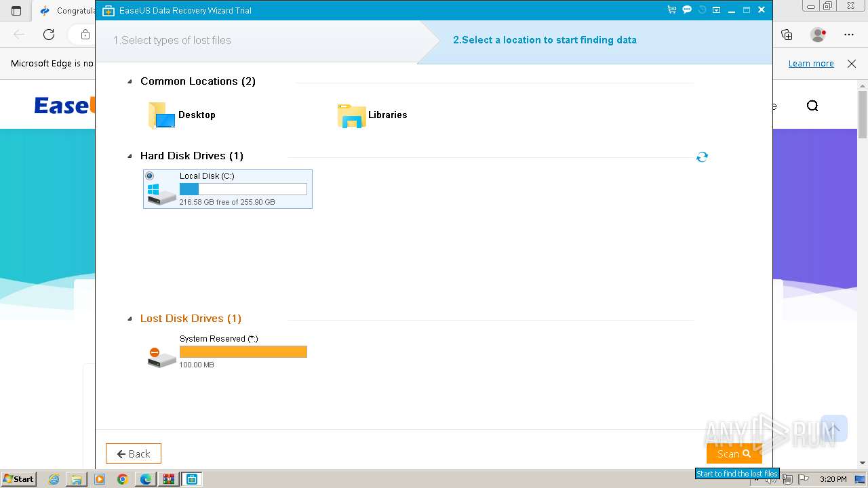Image resolution: width=868 pixels, height=488 pixels.
Task: Dismiss the Edge notification bar
Action: (852, 64)
